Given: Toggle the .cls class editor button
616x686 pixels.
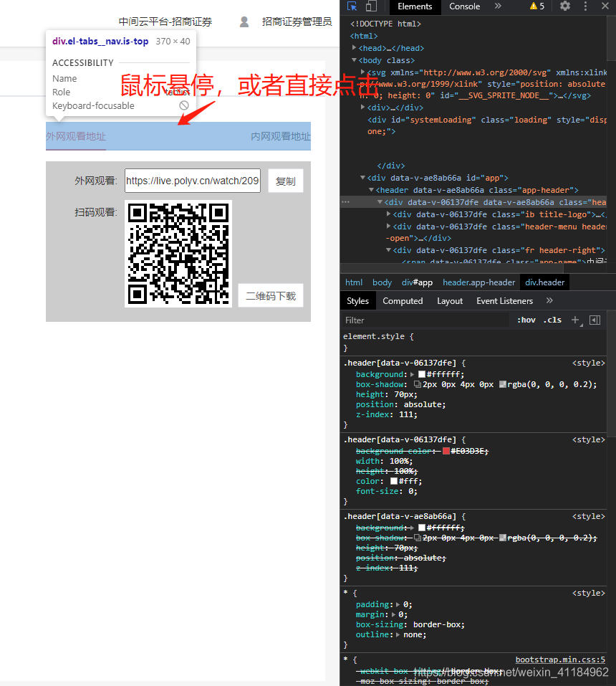Looking at the screenshot, I should 552,320.
